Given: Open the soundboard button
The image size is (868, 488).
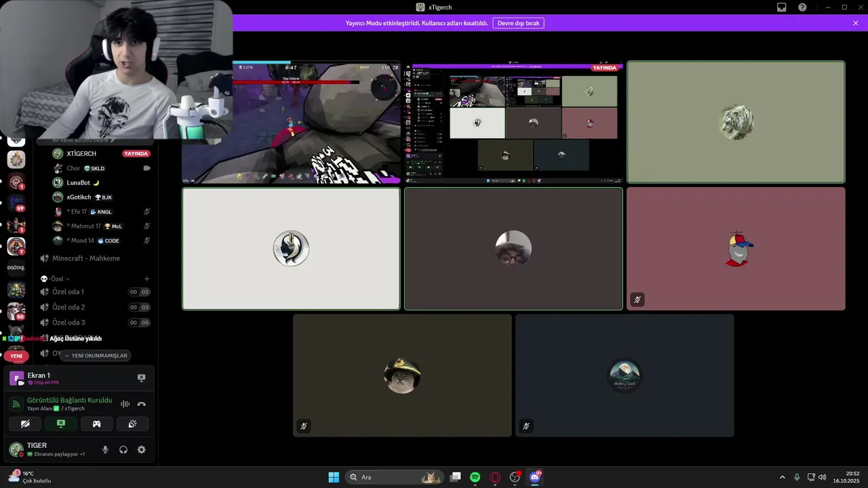Looking at the screenshot, I should click(x=132, y=424).
